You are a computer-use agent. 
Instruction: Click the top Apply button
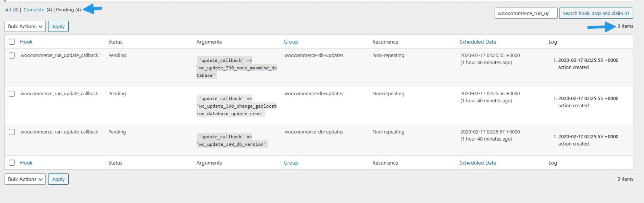pyautogui.click(x=58, y=26)
